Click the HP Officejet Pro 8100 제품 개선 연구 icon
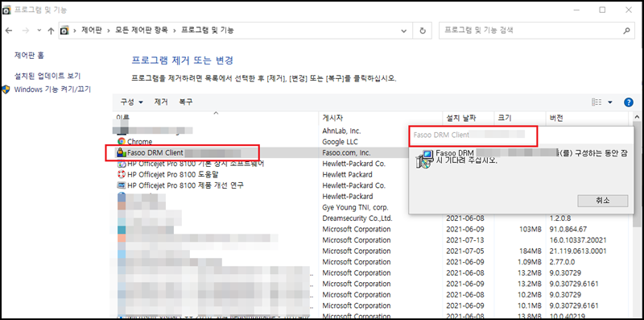 [122, 185]
